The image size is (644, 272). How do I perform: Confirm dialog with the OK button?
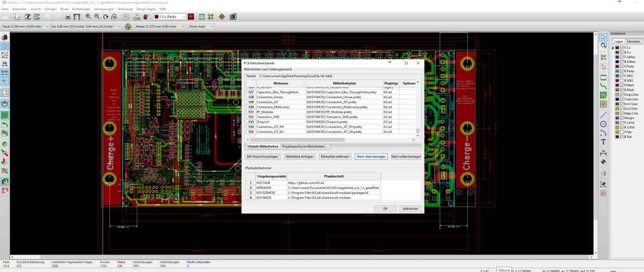[386, 209]
